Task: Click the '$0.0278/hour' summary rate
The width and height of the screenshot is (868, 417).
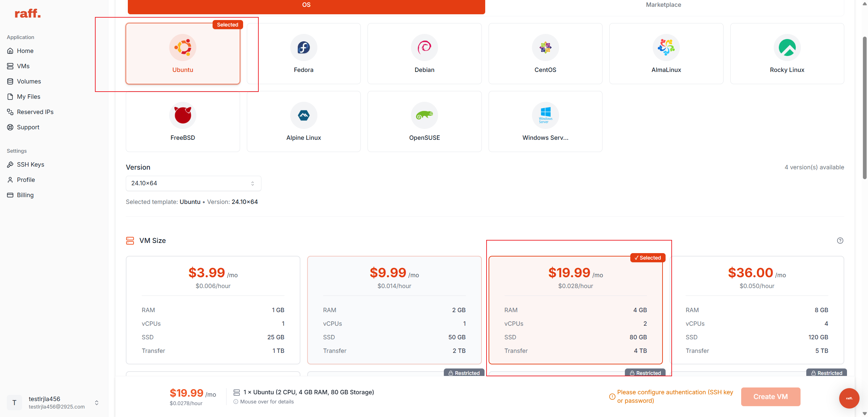Action: [186, 403]
